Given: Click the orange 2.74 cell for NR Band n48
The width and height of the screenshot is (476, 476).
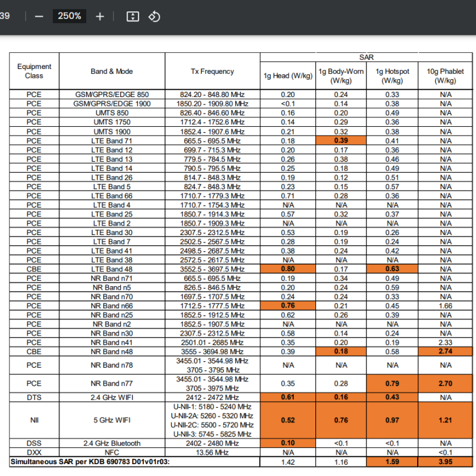Looking at the screenshot, I should 445,352.
